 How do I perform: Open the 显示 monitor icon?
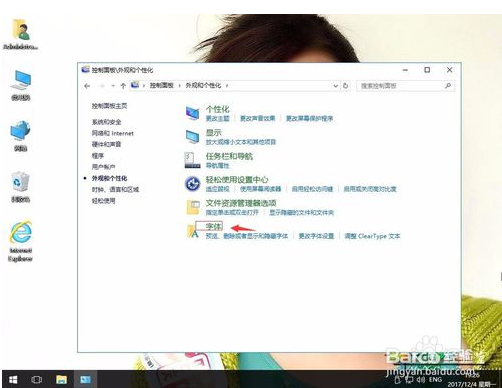tap(193, 137)
